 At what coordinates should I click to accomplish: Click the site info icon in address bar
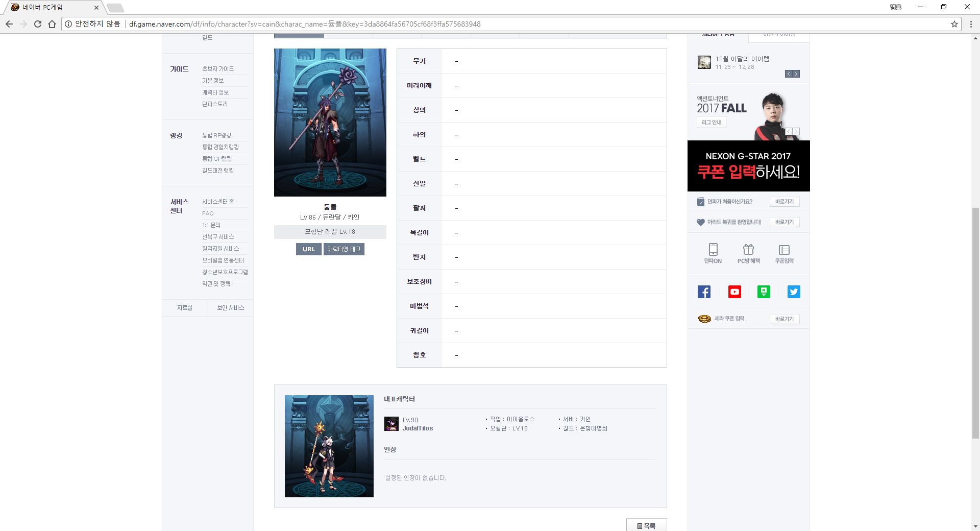tap(68, 24)
